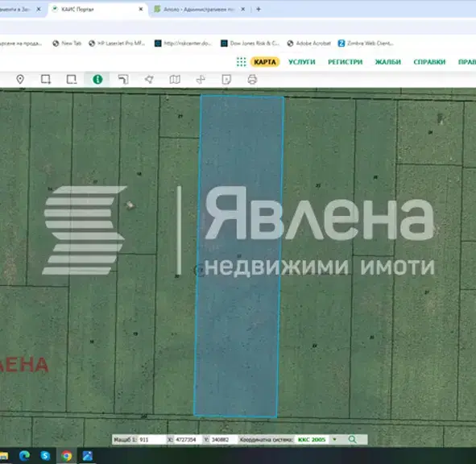Click the add selection rectangle tool
The image size is (476, 464).
[x=46, y=79]
